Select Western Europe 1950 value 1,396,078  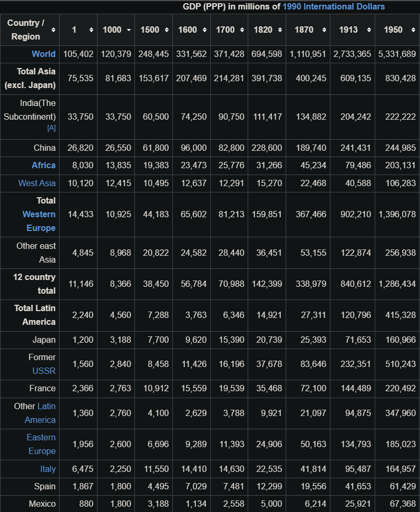click(397, 214)
